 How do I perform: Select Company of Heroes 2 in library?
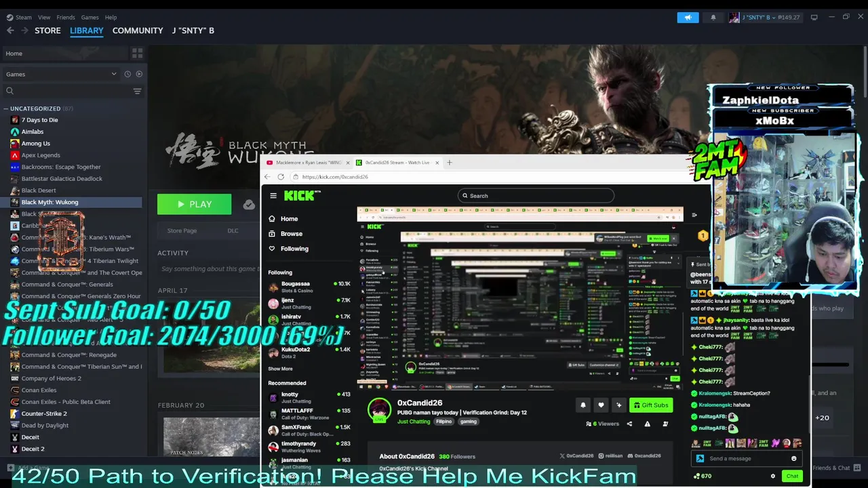click(x=51, y=378)
